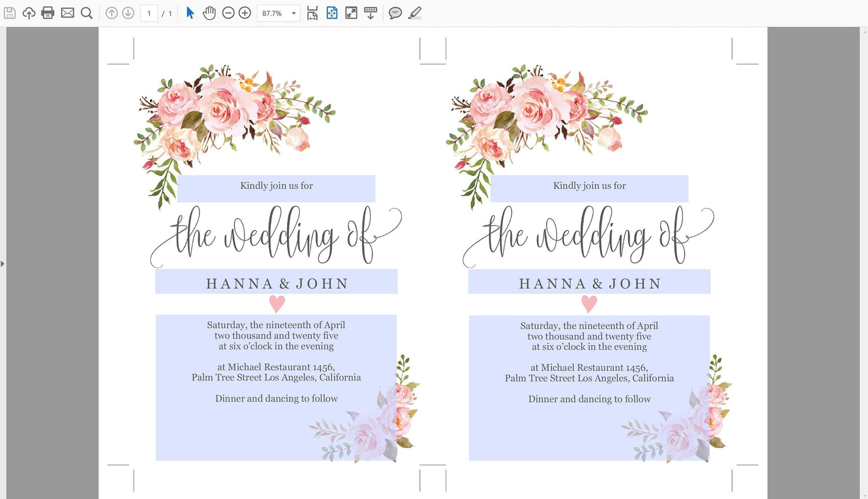This screenshot has height=499, width=868.
Task: Save the document with the disk icon
Action: (10, 13)
